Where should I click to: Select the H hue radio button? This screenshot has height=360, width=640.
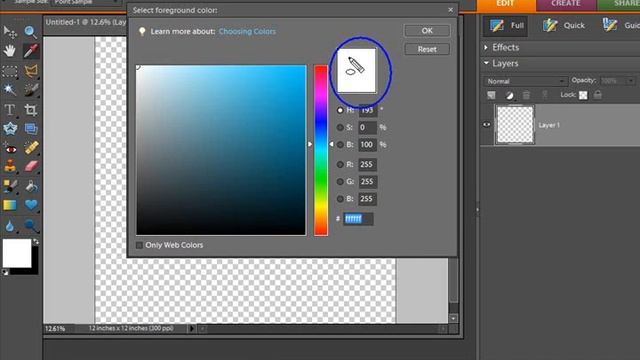(340, 110)
